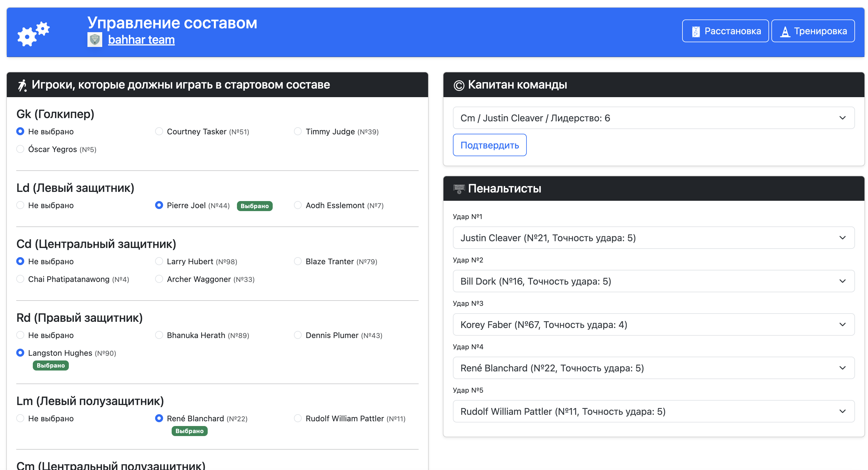Click the captain C icon
This screenshot has width=868, height=470.
click(459, 85)
